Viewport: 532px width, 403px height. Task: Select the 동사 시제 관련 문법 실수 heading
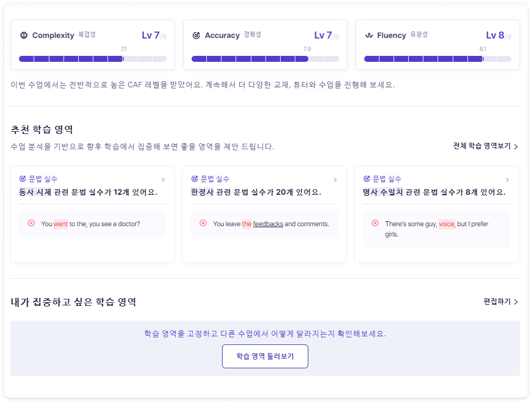click(x=88, y=192)
